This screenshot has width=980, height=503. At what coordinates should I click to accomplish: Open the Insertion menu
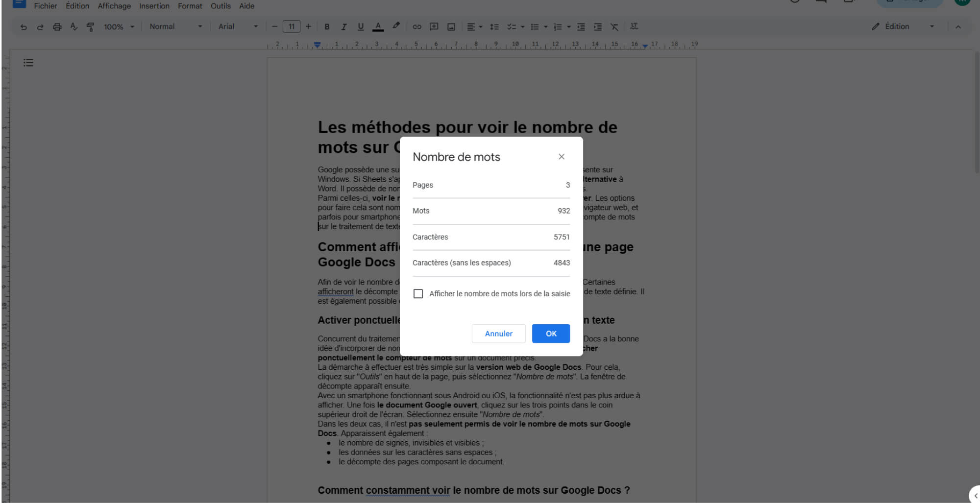click(x=154, y=6)
